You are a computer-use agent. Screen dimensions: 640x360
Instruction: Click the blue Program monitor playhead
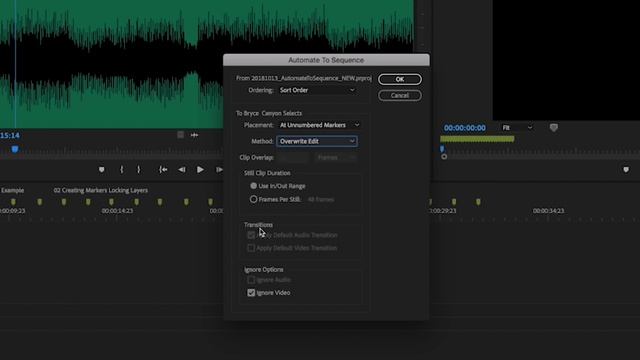[x=442, y=149]
